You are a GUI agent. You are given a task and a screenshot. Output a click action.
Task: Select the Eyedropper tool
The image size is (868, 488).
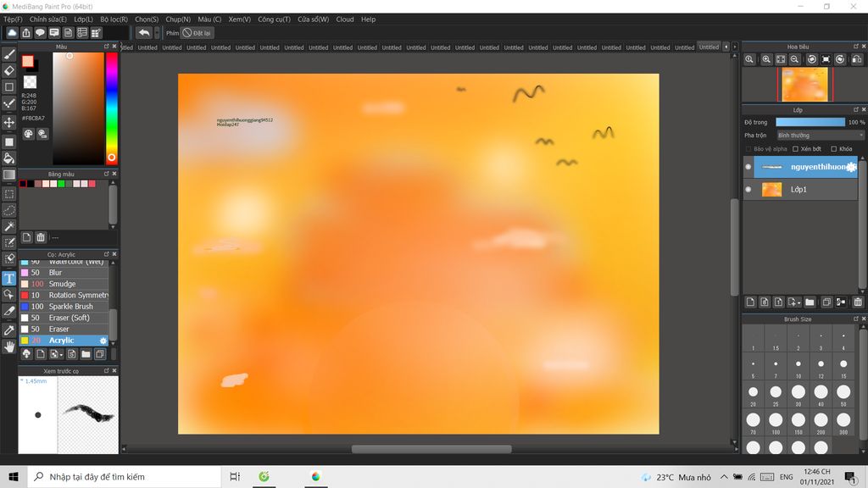[x=8, y=330]
